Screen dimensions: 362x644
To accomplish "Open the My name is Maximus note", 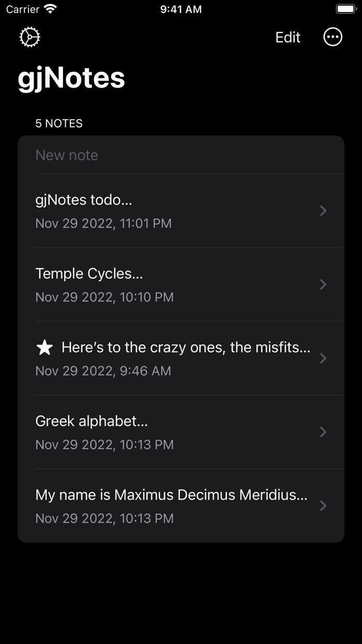I will (x=171, y=495).
